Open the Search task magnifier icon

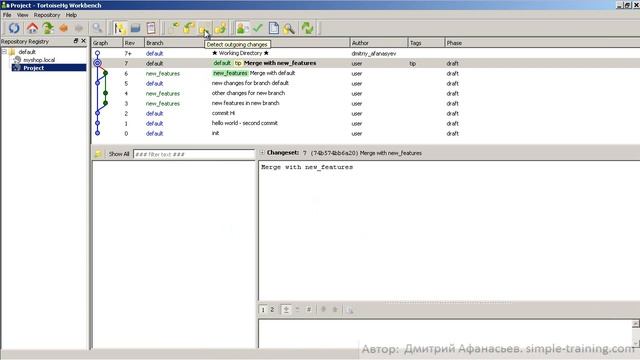coord(289,28)
